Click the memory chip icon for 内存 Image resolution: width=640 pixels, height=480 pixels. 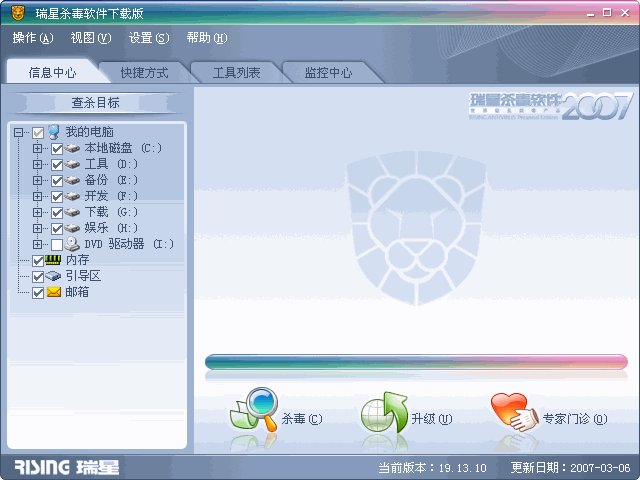pyautogui.click(x=53, y=260)
